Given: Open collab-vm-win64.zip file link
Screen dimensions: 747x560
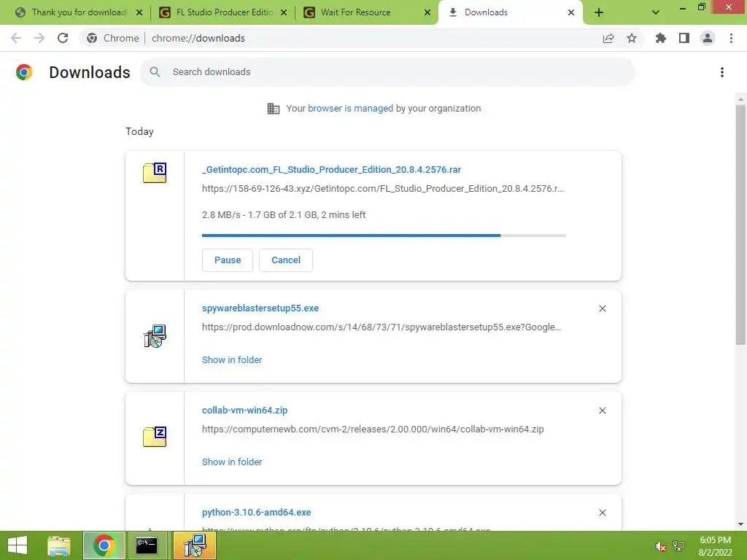Looking at the screenshot, I should click(x=244, y=410).
